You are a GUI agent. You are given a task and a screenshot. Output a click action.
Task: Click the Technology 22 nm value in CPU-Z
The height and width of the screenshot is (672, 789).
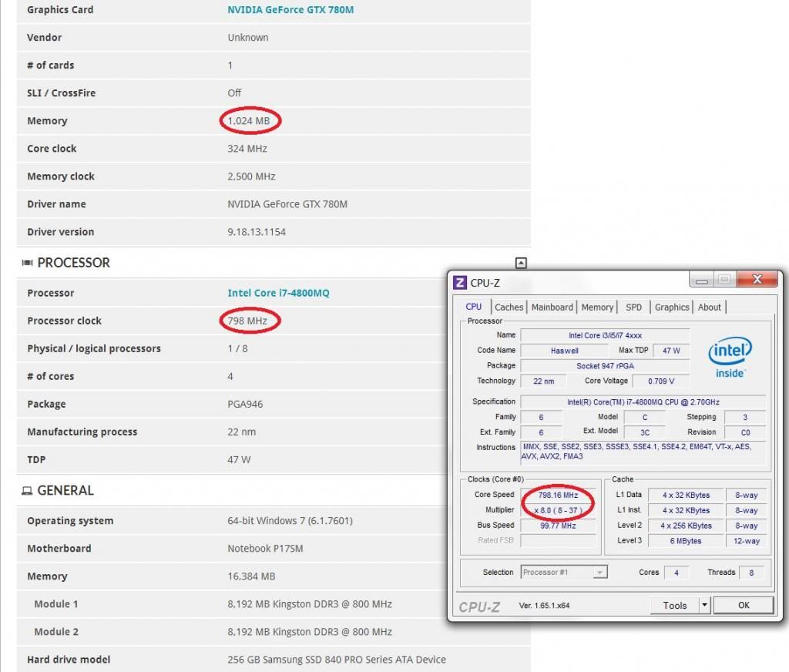click(543, 381)
